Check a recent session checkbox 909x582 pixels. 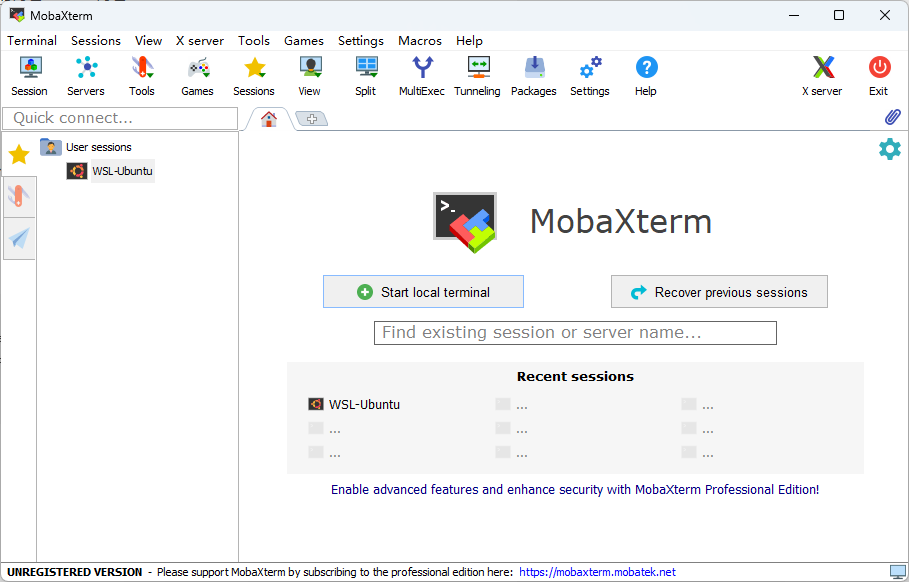click(503, 404)
